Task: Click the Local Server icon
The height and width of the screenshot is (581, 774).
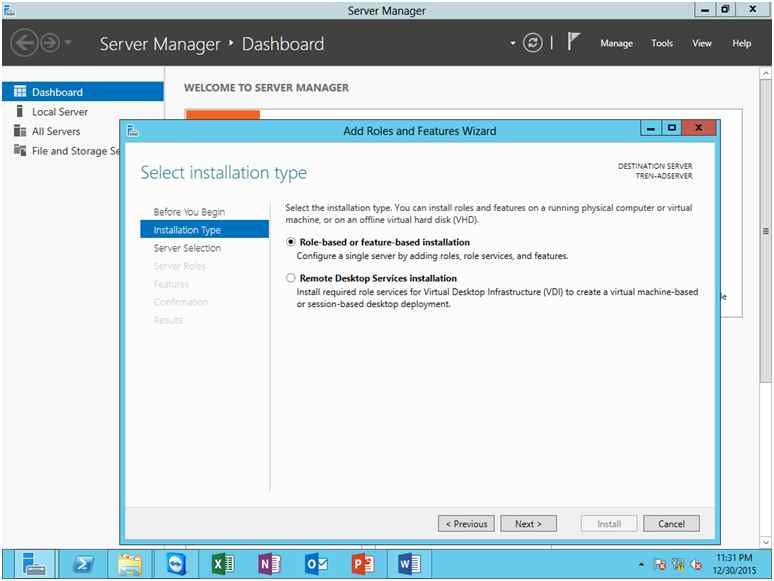Action: coord(20,111)
